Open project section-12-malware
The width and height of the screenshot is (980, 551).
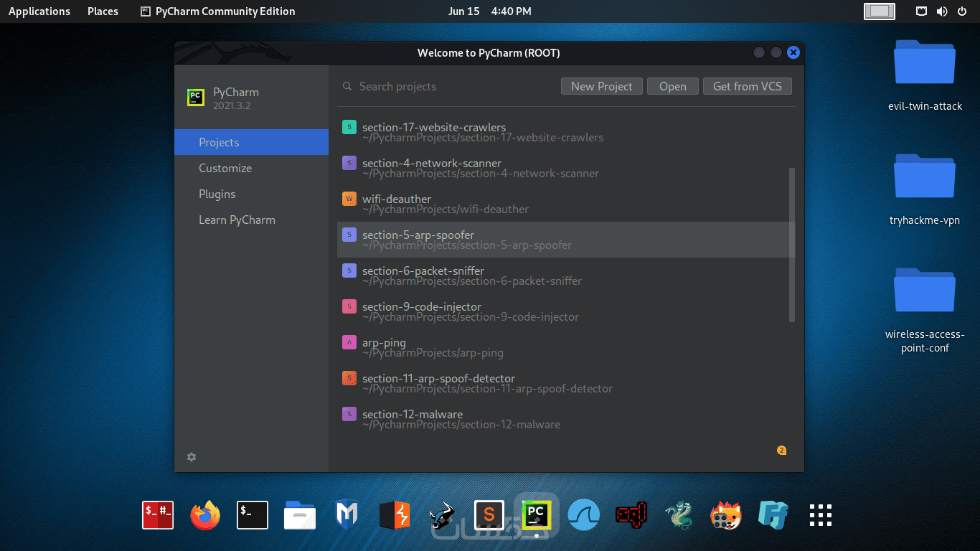point(565,419)
